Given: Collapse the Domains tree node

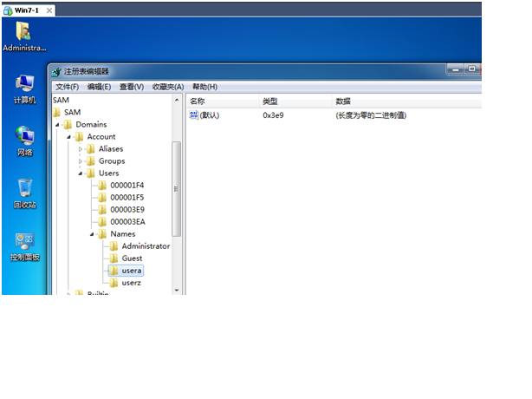Looking at the screenshot, I should click(x=57, y=125).
